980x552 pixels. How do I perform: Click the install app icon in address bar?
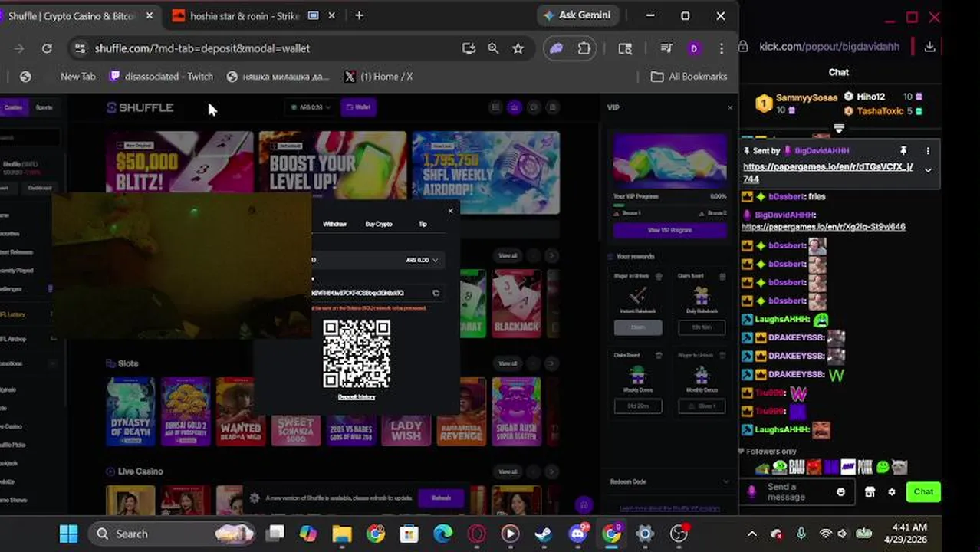click(x=469, y=48)
